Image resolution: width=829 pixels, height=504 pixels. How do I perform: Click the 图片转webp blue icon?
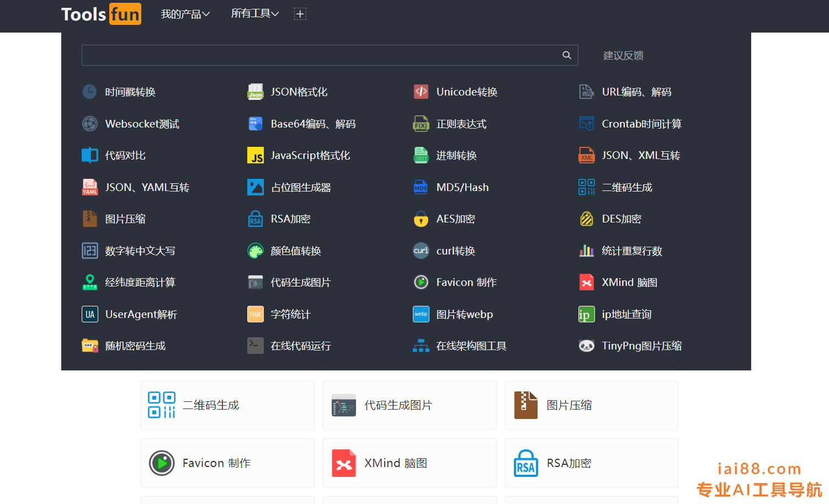click(421, 314)
